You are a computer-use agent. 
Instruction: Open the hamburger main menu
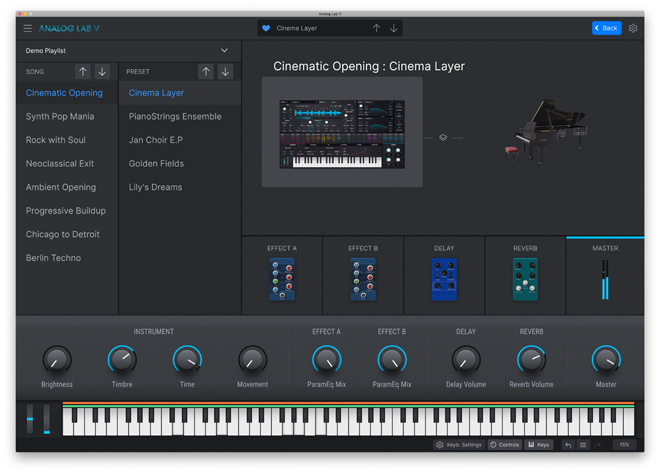[28, 28]
